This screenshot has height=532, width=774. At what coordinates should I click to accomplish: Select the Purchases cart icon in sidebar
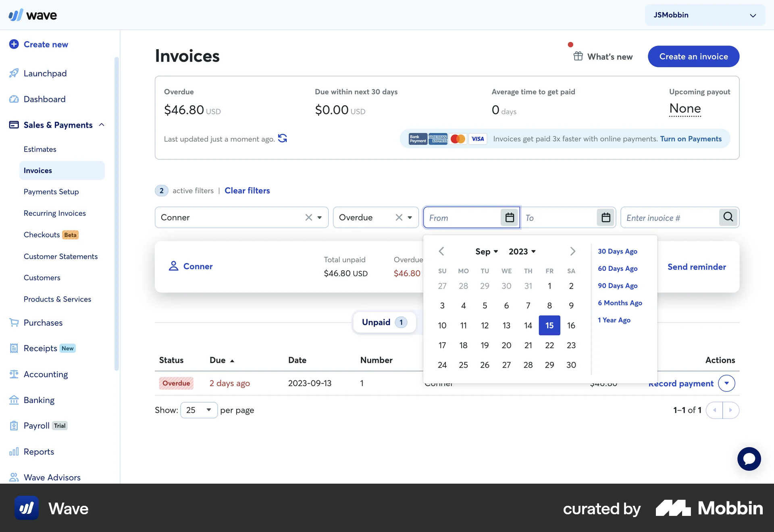click(x=14, y=322)
